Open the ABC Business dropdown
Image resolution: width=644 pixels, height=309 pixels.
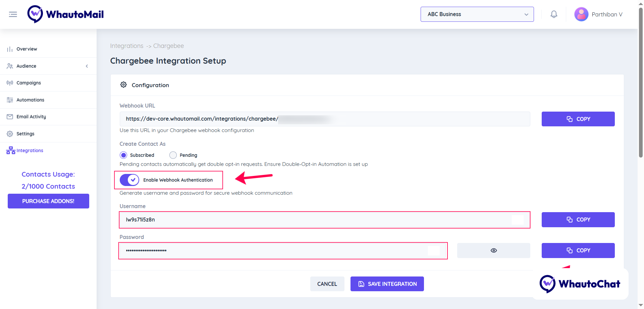[477, 14]
